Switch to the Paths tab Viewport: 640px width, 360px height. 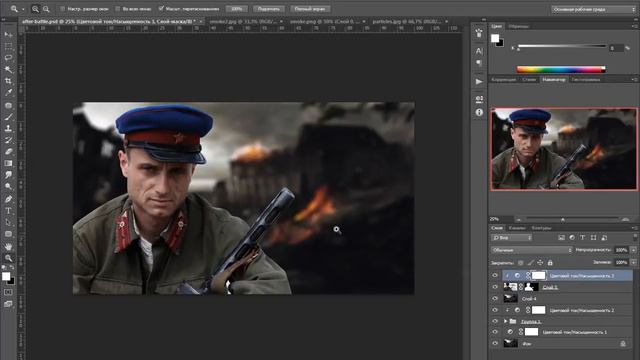(542, 228)
